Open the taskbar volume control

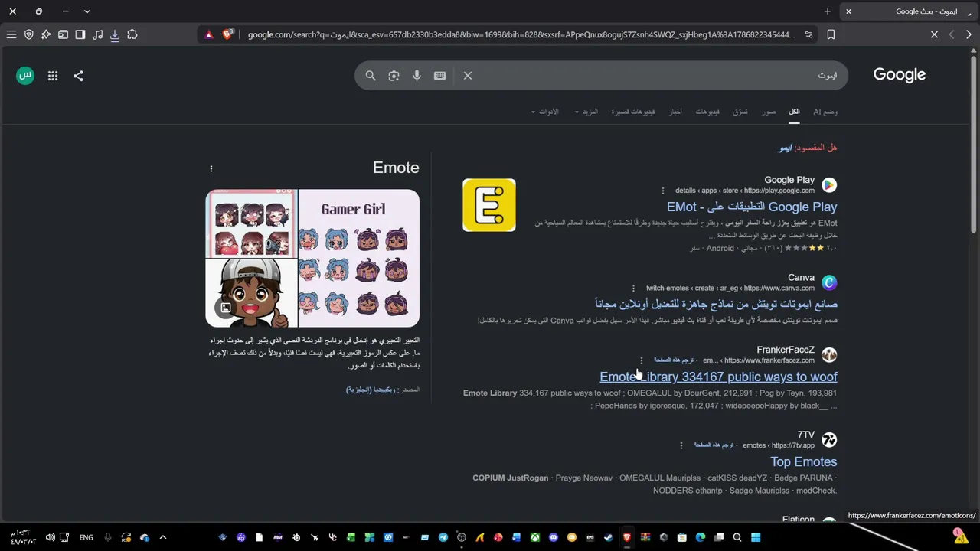coord(50,537)
